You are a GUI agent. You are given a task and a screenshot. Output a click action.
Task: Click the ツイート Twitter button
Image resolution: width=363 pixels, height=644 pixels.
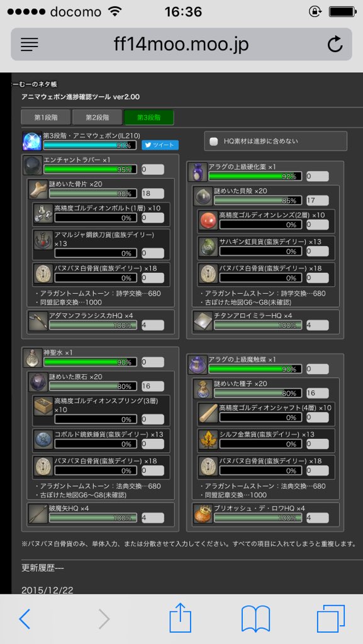[160, 145]
